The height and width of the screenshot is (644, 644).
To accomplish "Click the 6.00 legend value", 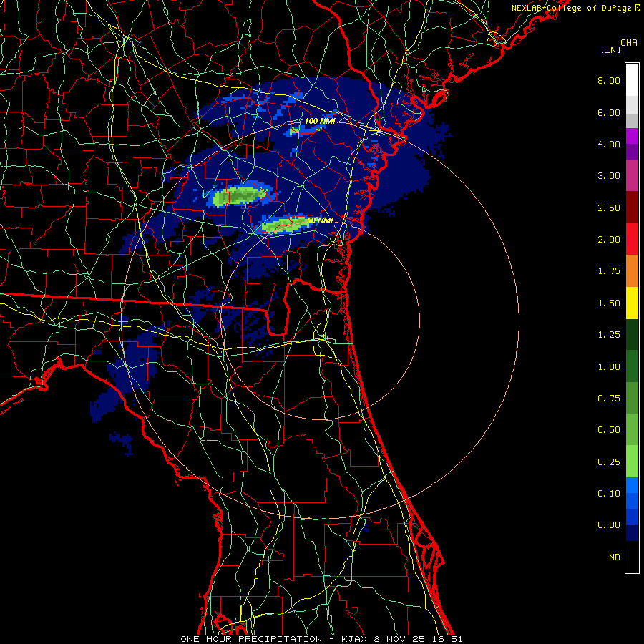I will point(609,112).
